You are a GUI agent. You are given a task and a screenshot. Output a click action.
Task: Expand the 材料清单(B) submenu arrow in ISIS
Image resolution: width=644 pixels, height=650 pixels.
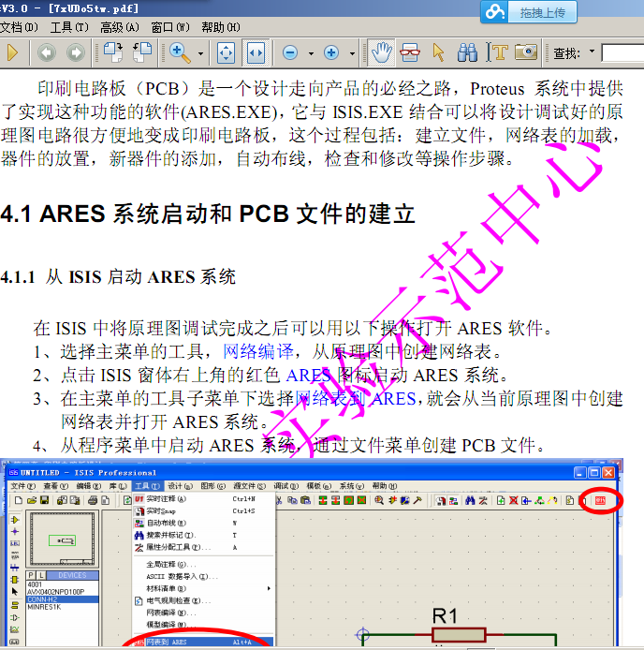[x=269, y=588]
